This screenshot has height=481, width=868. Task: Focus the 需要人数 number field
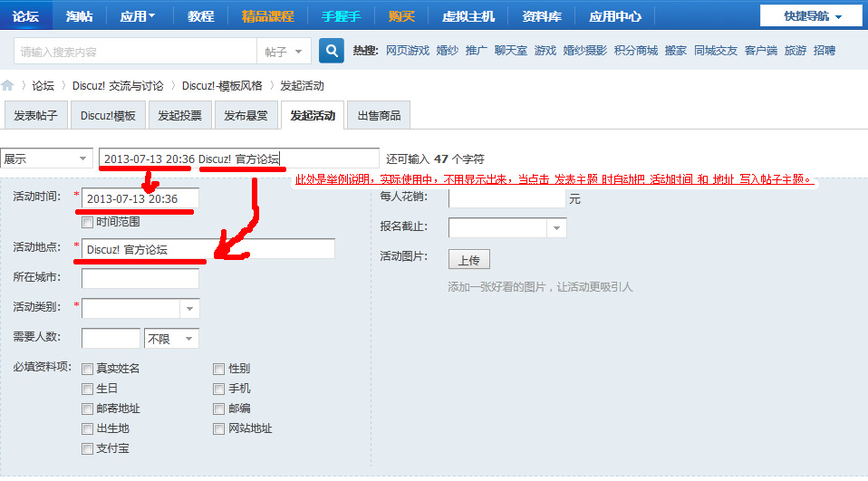[111, 338]
